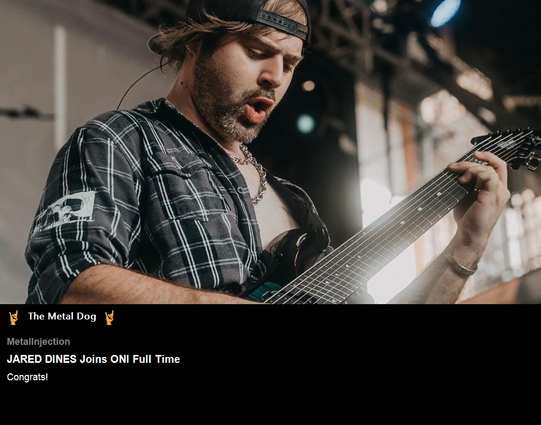Click the Congrats! description text
The width and height of the screenshot is (541, 425).
27,377
